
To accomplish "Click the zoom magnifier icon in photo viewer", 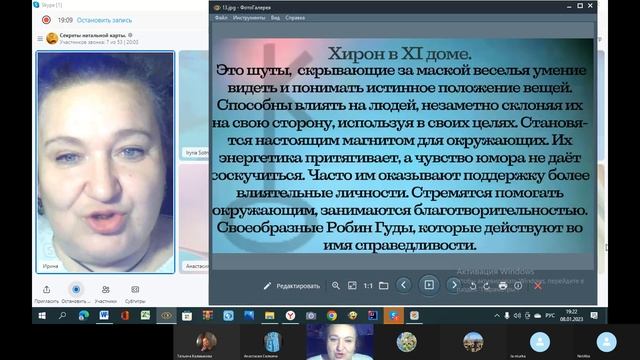I will pos(336,286).
